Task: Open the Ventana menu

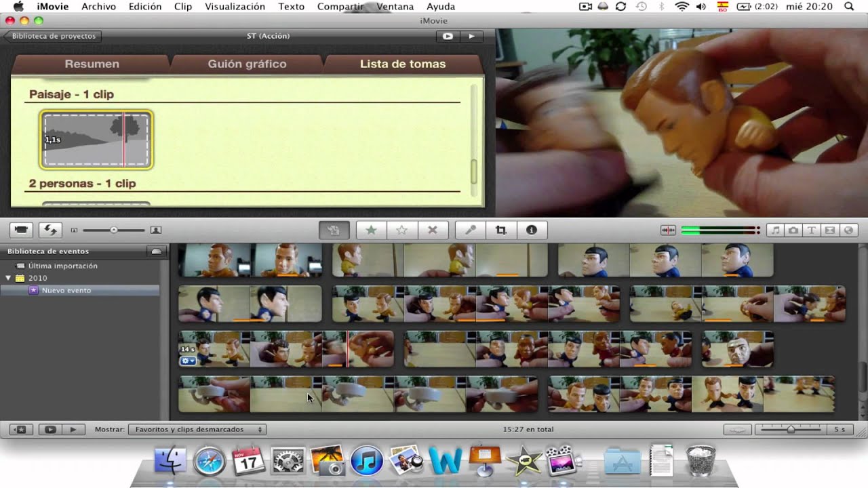Action: pyautogui.click(x=395, y=7)
